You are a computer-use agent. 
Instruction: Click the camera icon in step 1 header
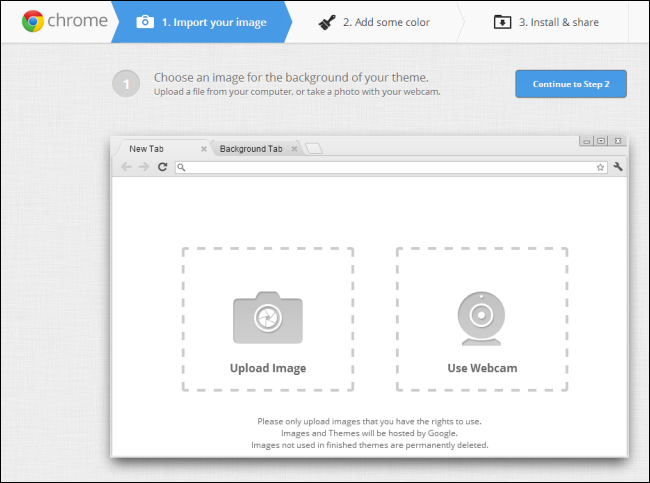click(x=145, y=22)
